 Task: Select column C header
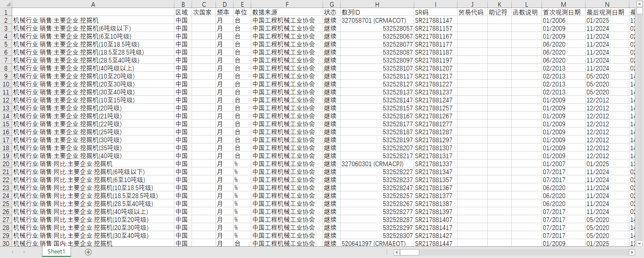pyautogui.click(x=204, y=4)
